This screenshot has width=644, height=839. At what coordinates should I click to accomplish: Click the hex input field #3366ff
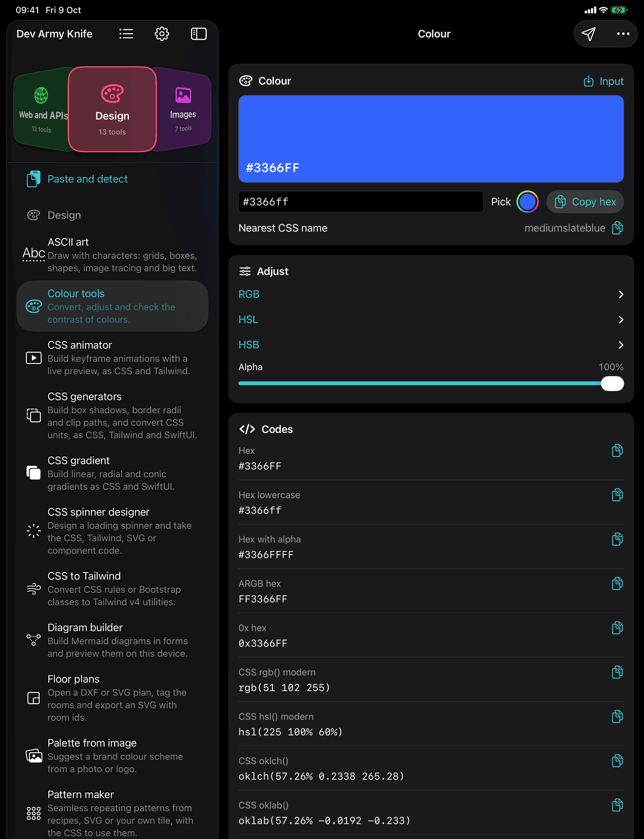point(361,202)
